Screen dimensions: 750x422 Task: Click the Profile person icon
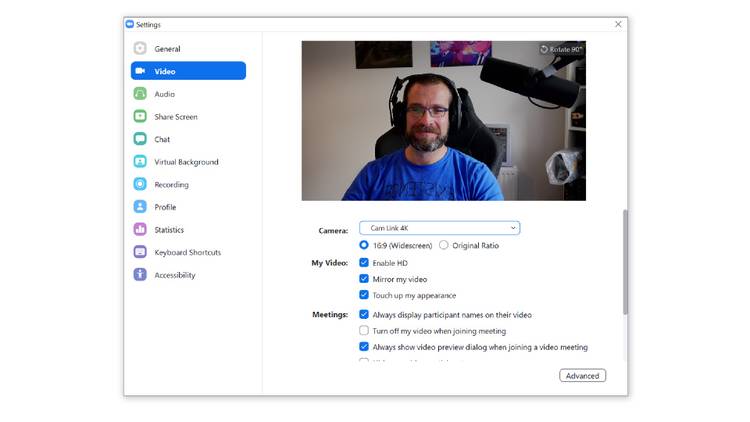pyautogui.click(x=140, y=207)
